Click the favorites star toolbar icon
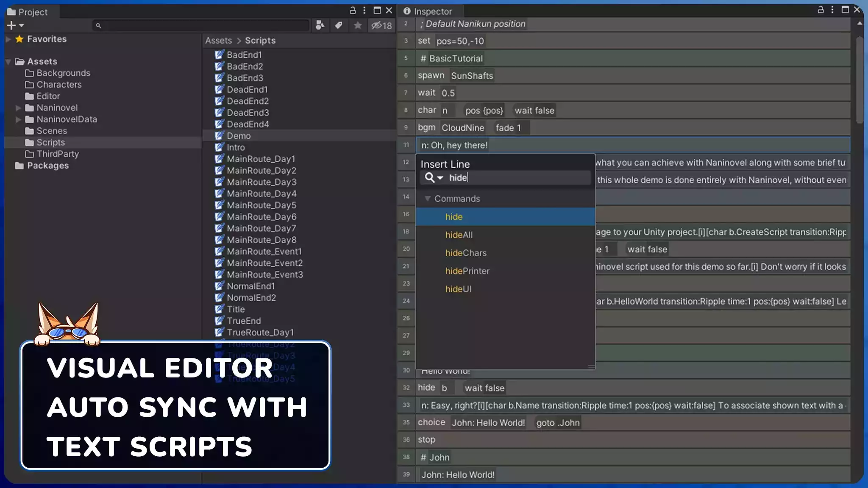 pos(357,25)
